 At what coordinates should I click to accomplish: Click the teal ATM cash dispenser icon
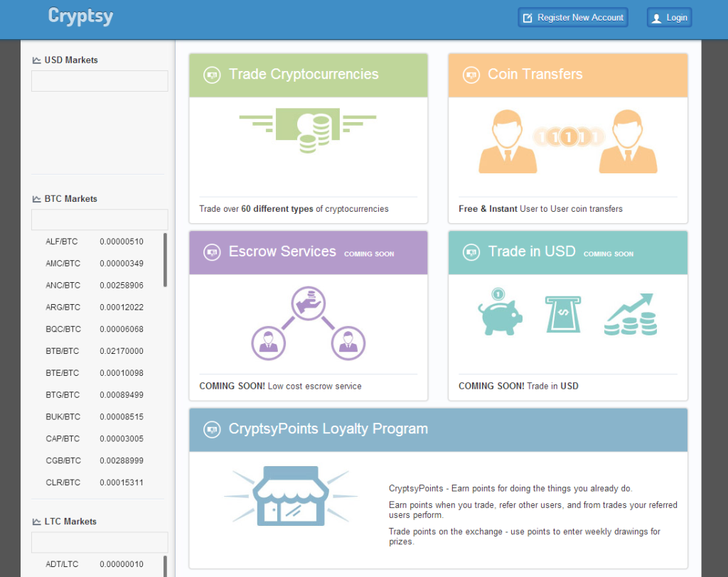click(x=563, y=314)
